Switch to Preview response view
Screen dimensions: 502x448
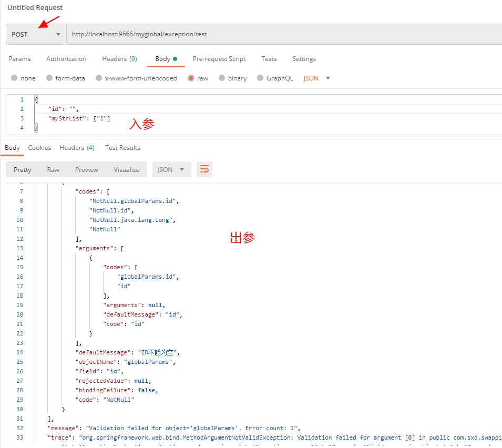coord(86,170)
